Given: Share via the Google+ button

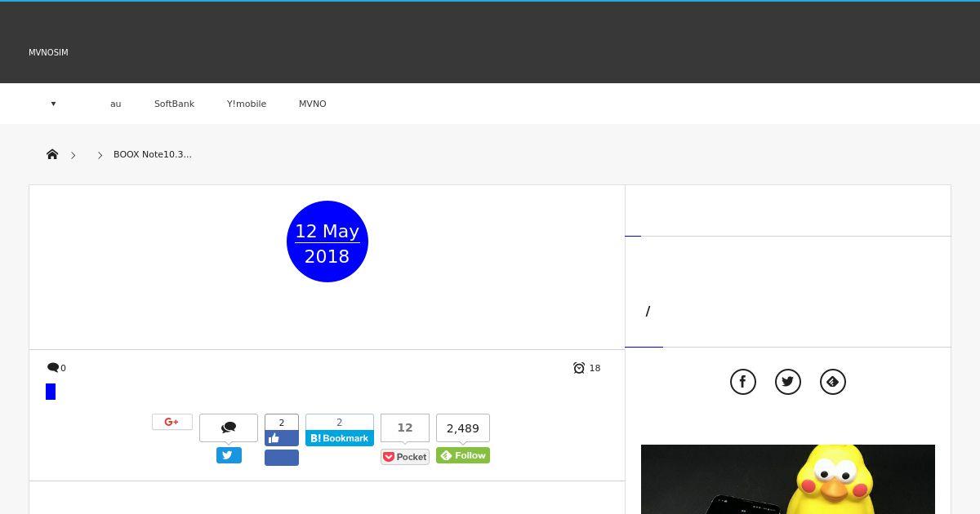Looking at the screenshot, I should coord(172,422).
